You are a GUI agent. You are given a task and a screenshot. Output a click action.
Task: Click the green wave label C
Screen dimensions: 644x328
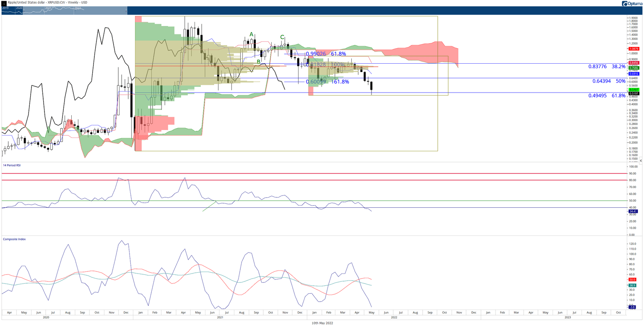click(x=282, y=37)
